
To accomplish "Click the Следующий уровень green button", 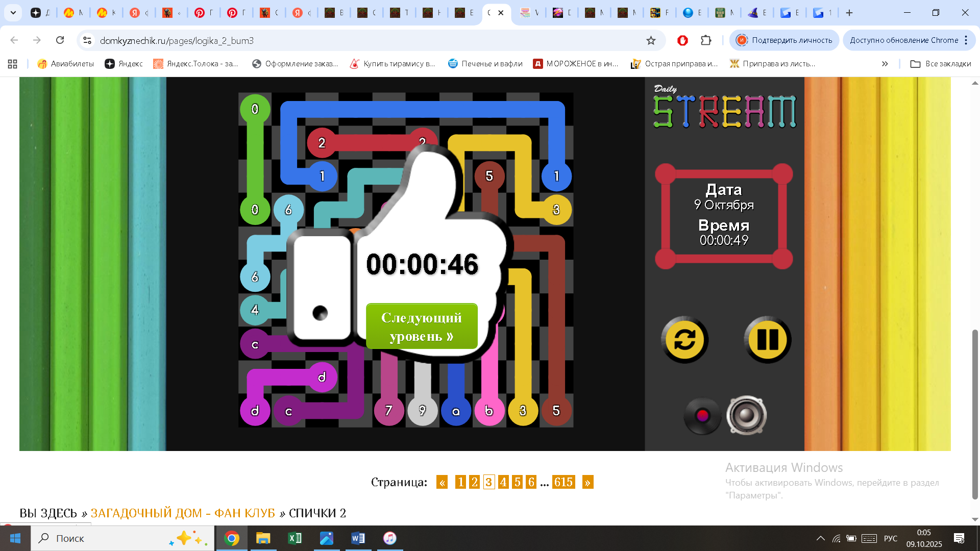I will 422,327.
